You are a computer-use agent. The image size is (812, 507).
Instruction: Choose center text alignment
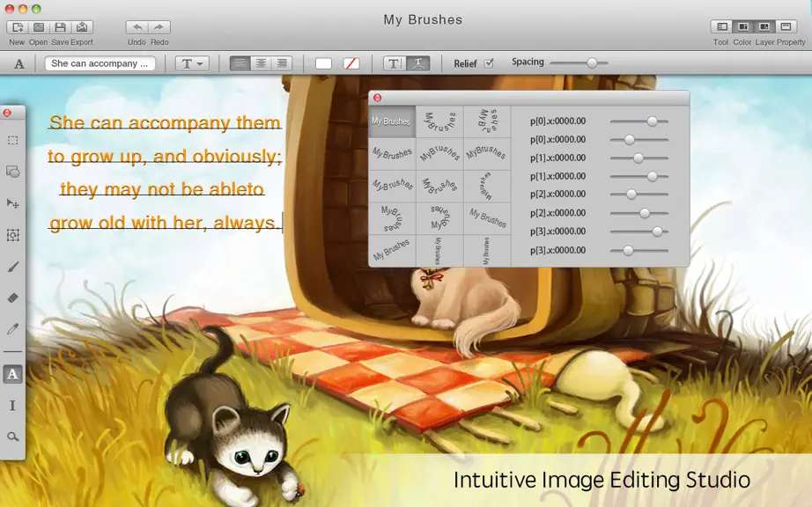point(261,63)
